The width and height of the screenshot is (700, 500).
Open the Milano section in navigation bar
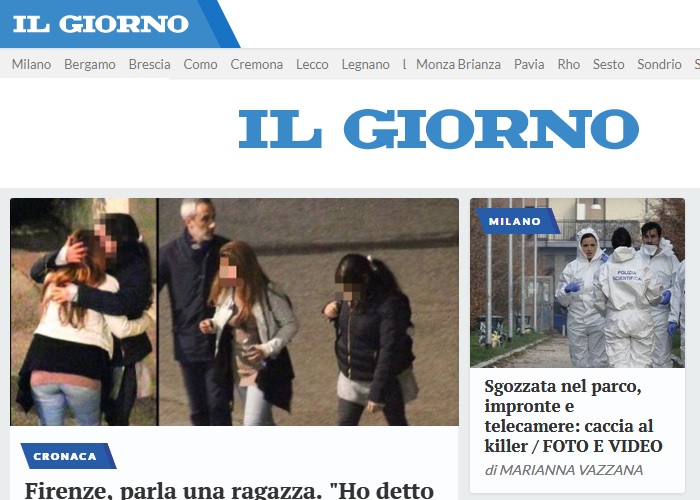31,64
